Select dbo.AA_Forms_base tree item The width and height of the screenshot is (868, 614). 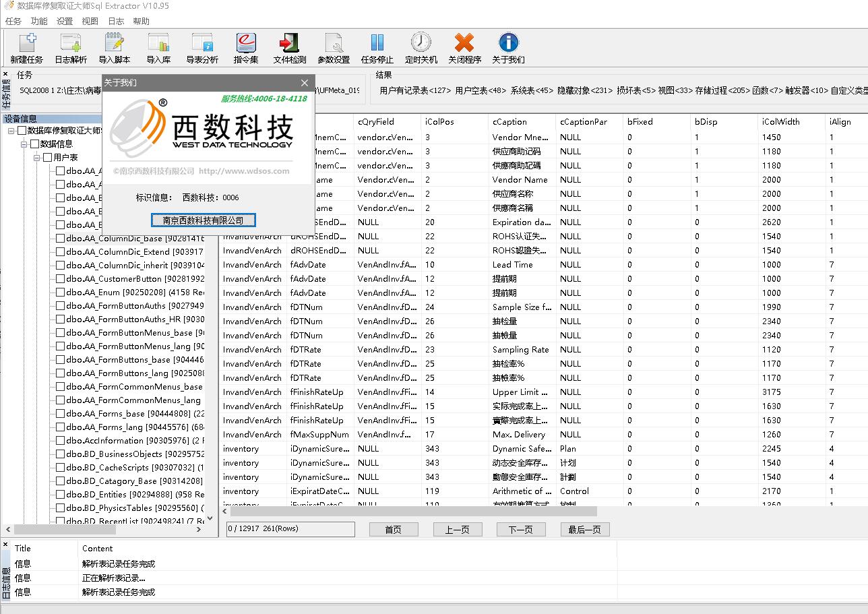(x=135, y=413)
